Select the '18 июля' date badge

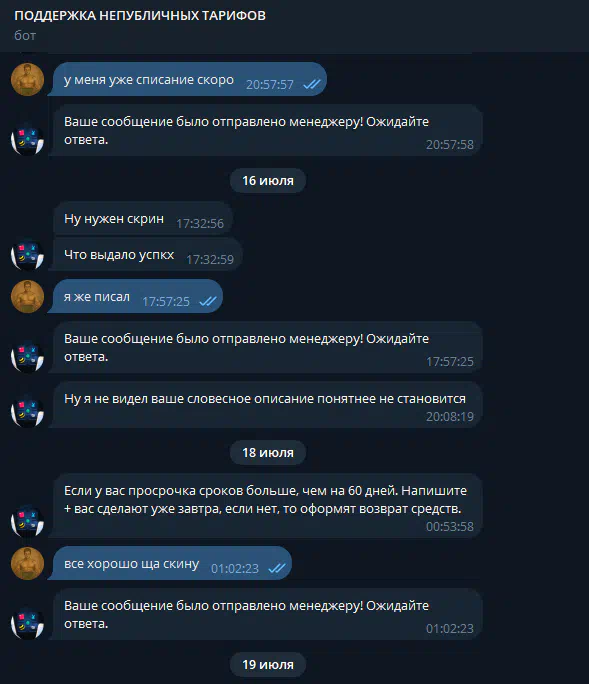[x=268, y=453]
